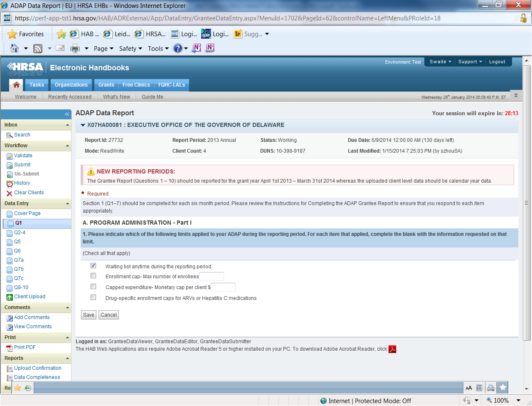This screenshot has width=532, height=406.
Task: Click the address bar security lock icon
Action: (524, 18)
